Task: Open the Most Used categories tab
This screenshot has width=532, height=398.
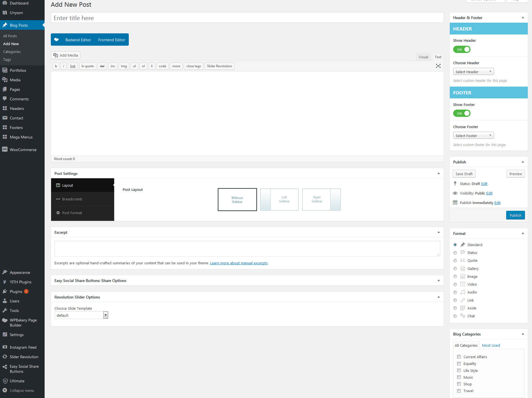Action: pyautogui.click(x=491, y=345)
